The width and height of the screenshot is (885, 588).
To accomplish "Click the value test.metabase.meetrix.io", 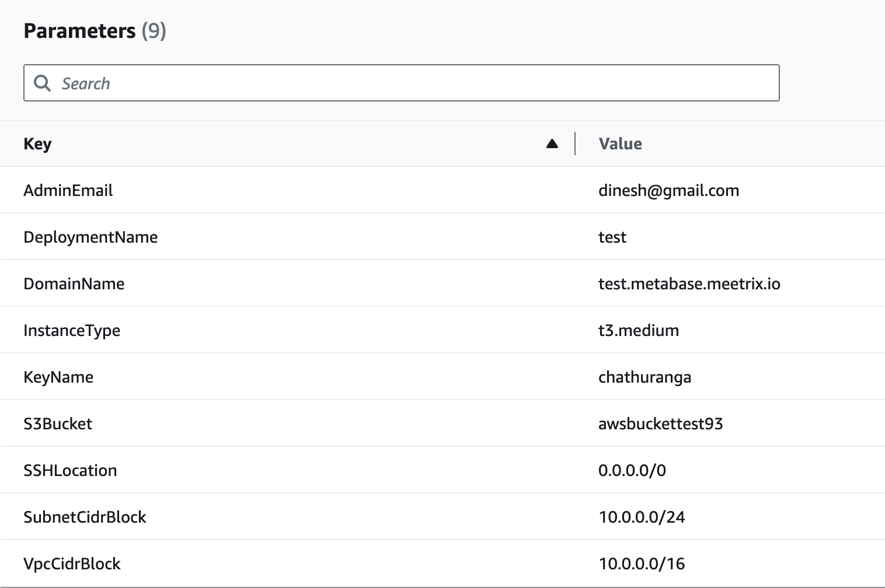I will point(691,283).
